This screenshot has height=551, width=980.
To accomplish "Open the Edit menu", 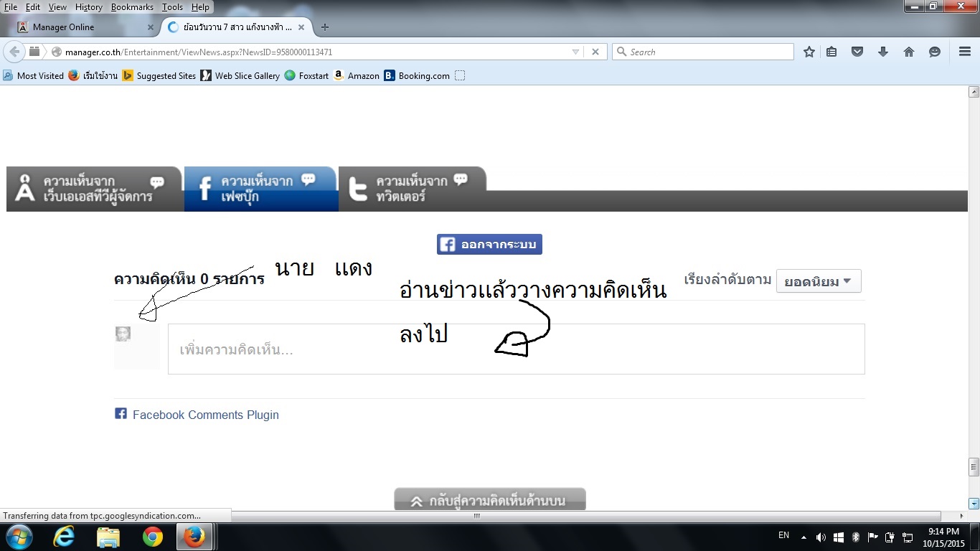I will 33,7.
